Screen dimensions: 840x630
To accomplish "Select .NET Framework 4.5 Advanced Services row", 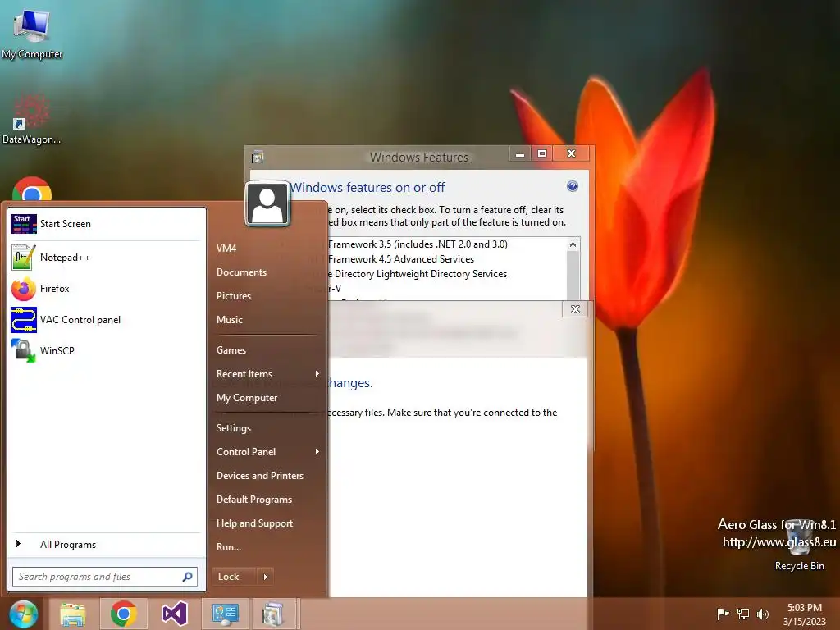I will [x=401, y=259].
